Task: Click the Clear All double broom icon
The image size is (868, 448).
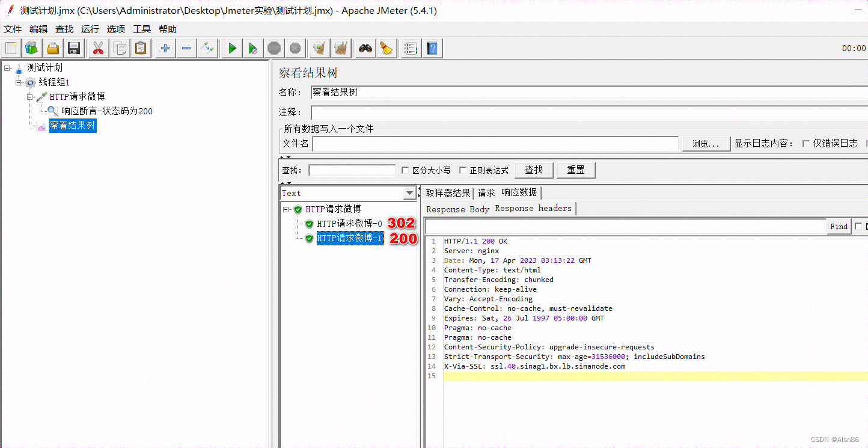Action: [341, 49]
